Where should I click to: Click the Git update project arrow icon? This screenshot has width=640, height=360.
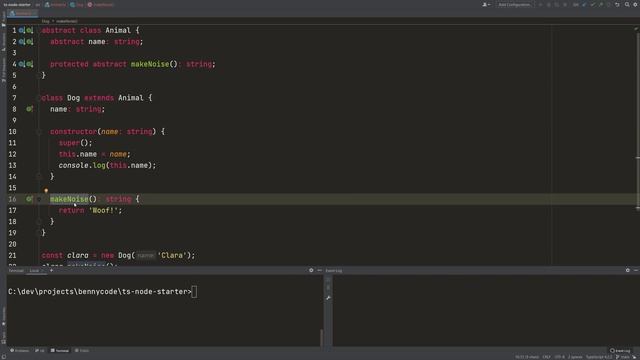coord(584,5)
